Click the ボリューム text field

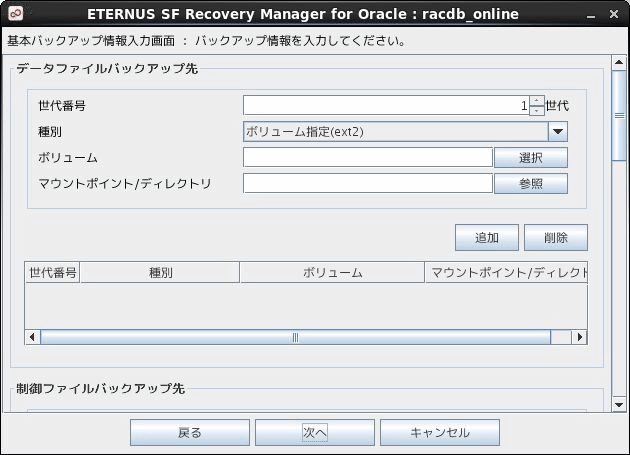coord(368,157)
